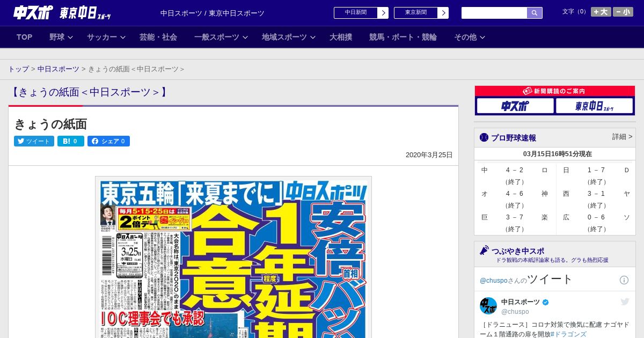Click the 中スポ 東京中日スポーツ site logo

point(62,13)
